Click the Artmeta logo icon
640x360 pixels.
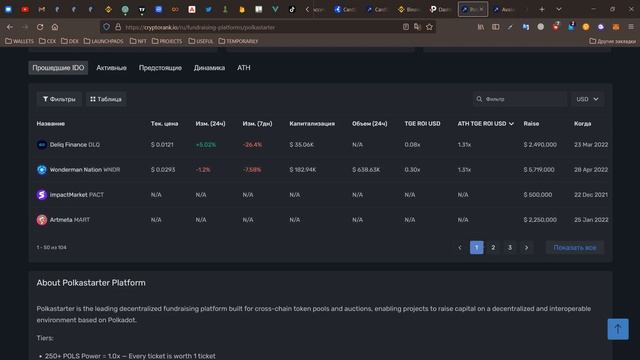(42, 220)
